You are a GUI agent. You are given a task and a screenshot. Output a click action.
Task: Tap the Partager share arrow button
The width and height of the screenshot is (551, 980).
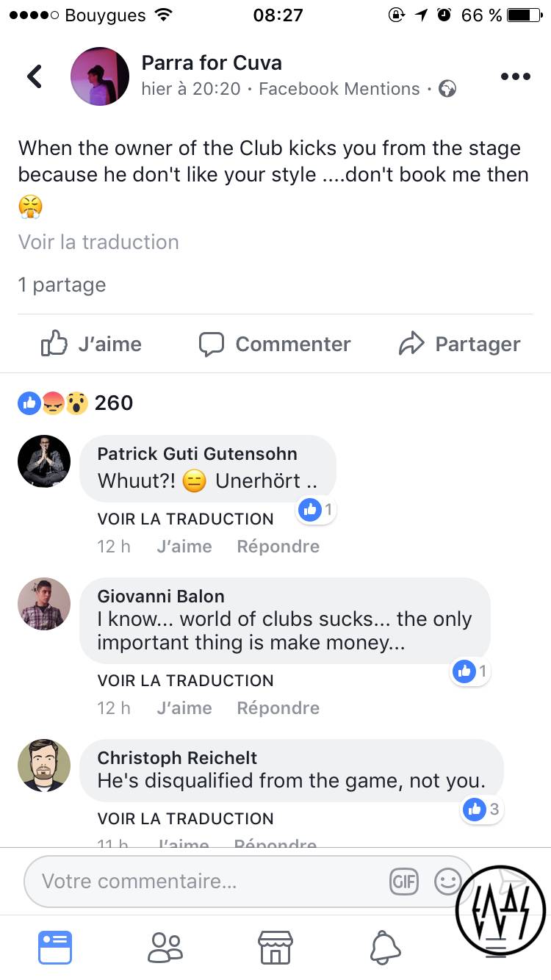point(459,344)
